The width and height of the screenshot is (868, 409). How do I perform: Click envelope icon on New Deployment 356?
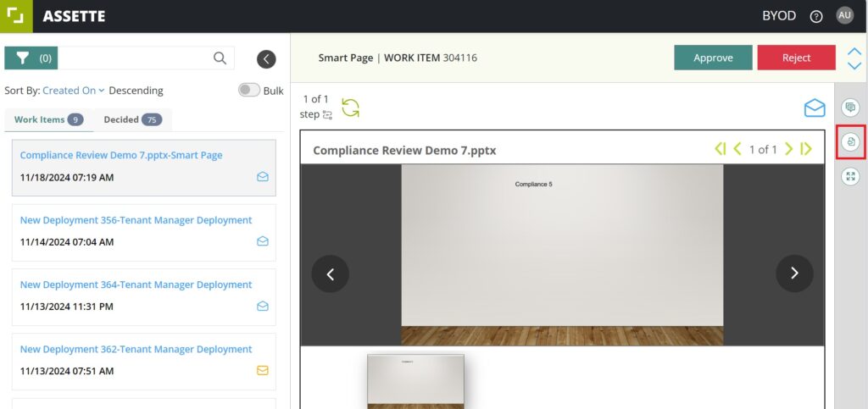(x=263, y=241)
